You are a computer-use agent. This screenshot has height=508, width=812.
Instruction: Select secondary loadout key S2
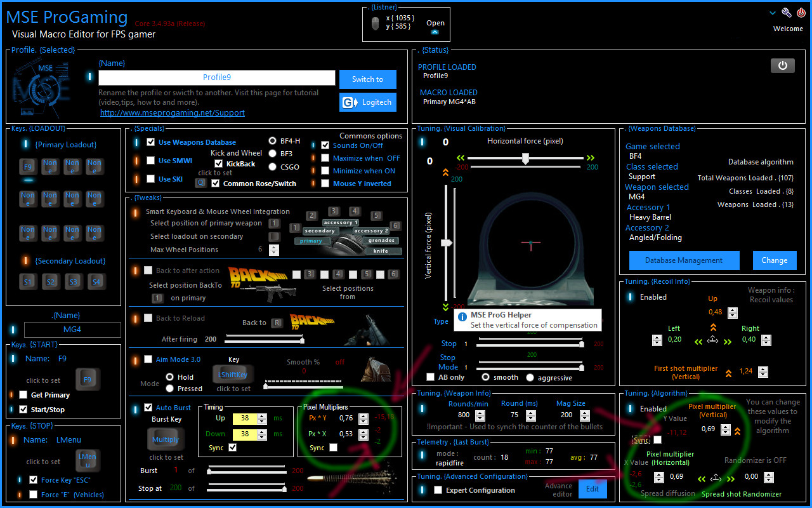tap(50, 281)
